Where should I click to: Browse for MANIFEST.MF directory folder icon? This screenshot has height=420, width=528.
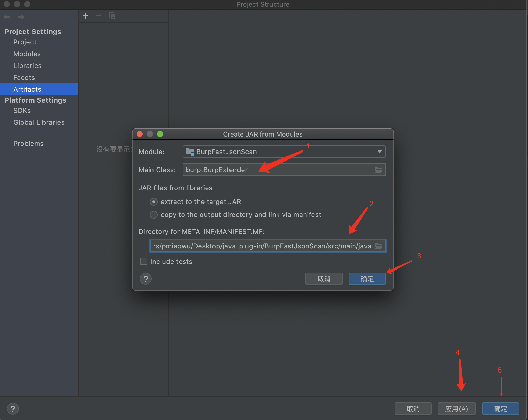[x=378, y=246]
